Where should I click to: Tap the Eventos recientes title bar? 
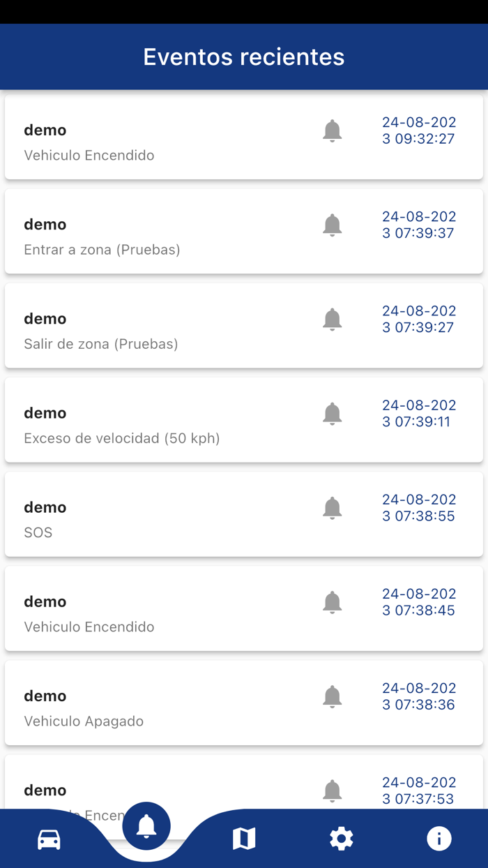click(244, 57)
